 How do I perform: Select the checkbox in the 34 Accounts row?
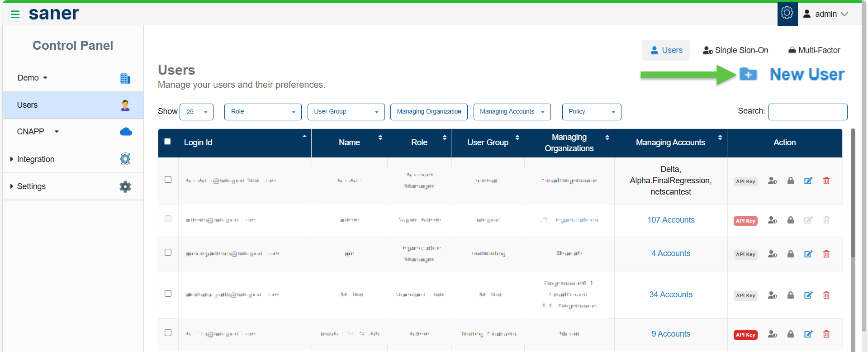coord(168,294)
